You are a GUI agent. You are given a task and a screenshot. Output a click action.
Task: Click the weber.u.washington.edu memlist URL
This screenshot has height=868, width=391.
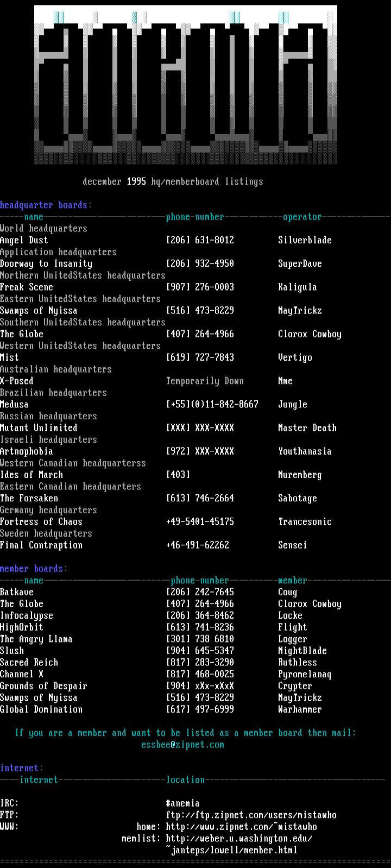point(239,839)
